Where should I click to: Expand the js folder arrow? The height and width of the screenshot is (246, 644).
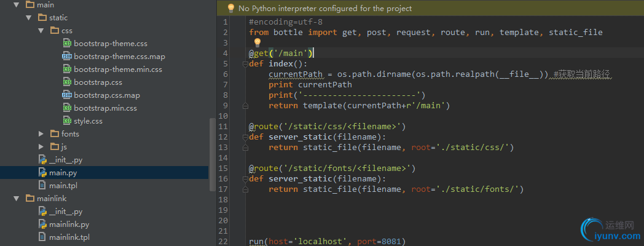pos(41,146)
